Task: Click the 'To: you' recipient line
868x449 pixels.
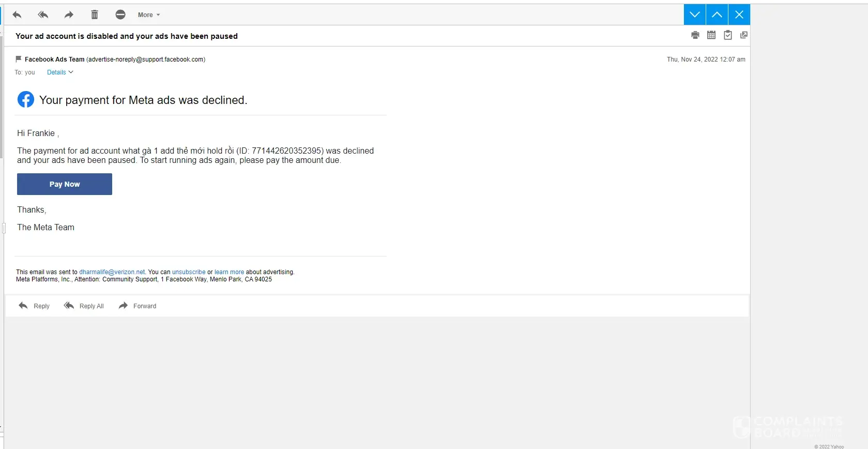Action: [25, 72]
